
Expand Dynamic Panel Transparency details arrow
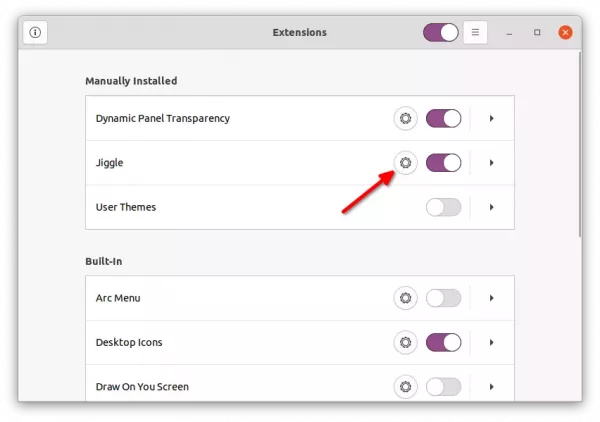pos(492,119)
